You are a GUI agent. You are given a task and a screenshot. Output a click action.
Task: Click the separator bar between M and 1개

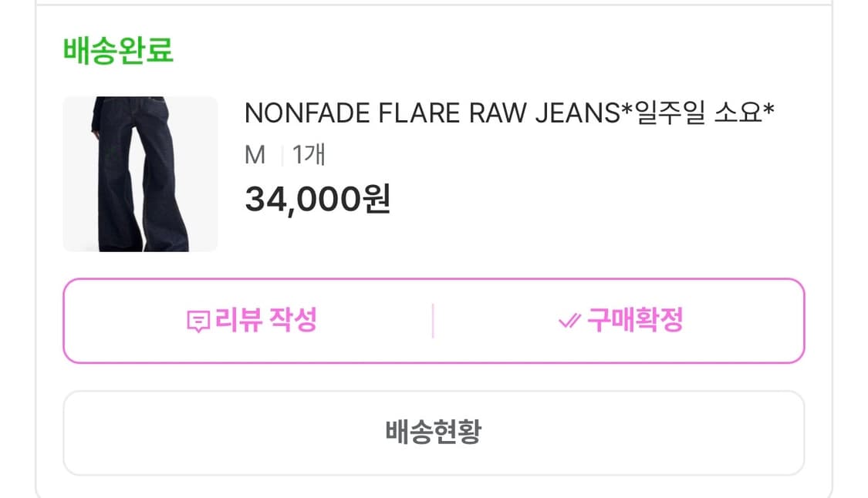pos(282,156)
